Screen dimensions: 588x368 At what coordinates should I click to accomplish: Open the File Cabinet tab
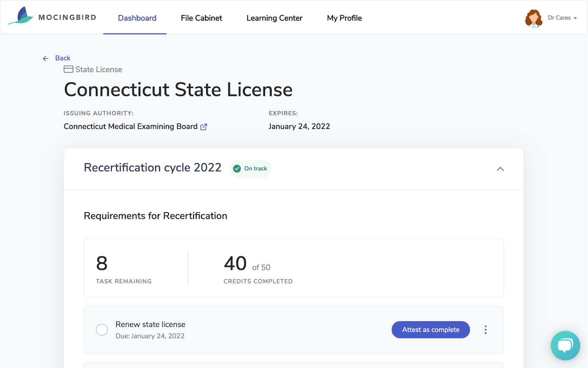pyautogui.click(x=201, y=18)
